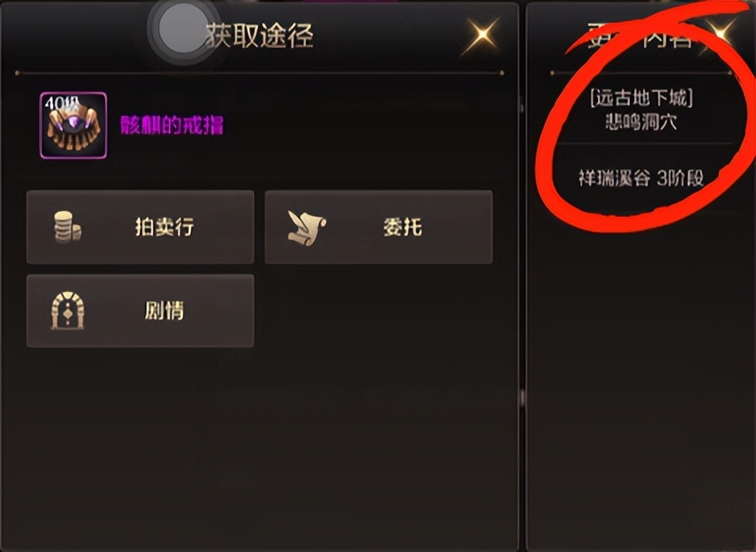Tap the grey circular touch indicator

pos(181,29)
